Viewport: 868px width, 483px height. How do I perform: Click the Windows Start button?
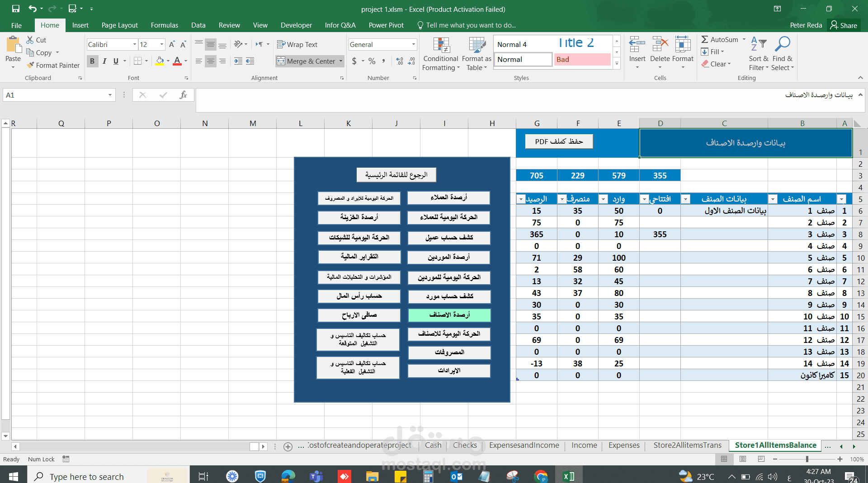tap(13, 476)
